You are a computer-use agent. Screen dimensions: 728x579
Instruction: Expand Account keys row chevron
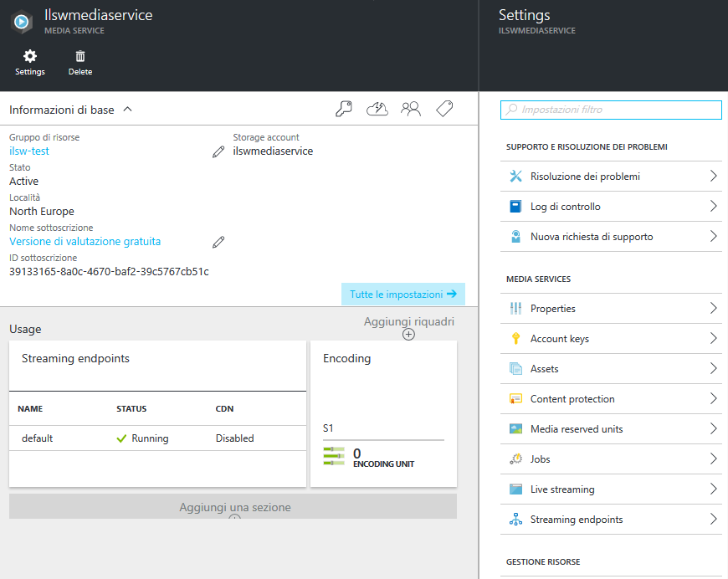point(714,339)
